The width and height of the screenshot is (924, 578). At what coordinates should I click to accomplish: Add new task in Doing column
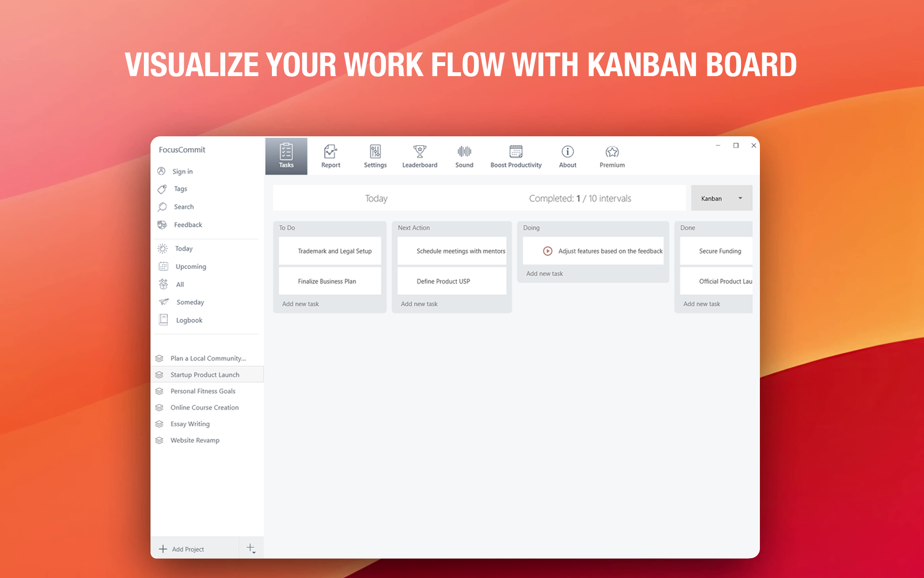(x=544, y=274)
